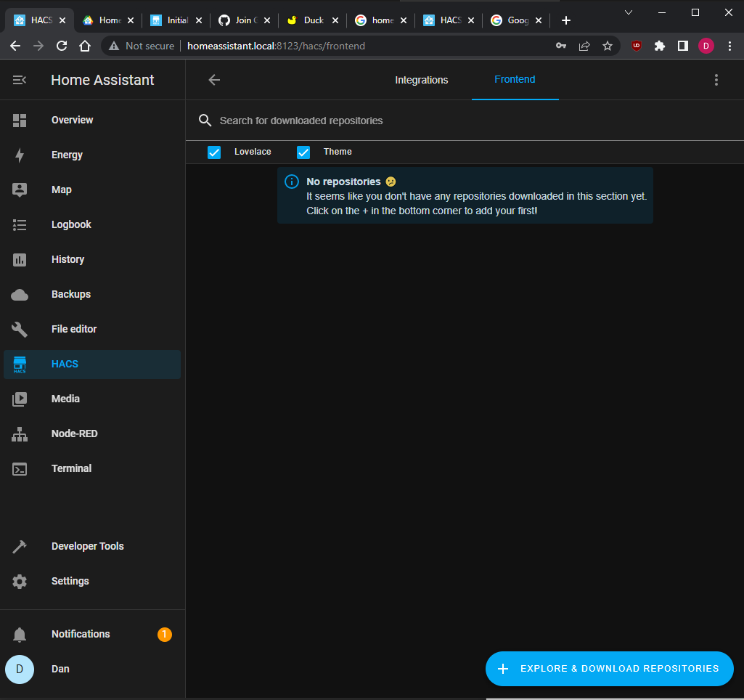Click the info icon in No repositories alert
This screenshot has width=744, height=700.
click(291, 182)
